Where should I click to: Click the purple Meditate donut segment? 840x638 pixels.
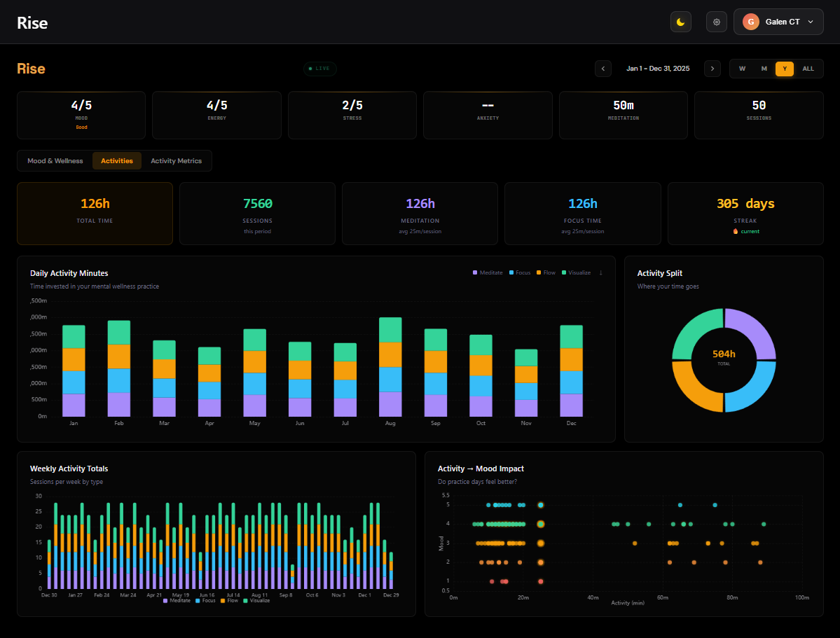pos(755,328)
